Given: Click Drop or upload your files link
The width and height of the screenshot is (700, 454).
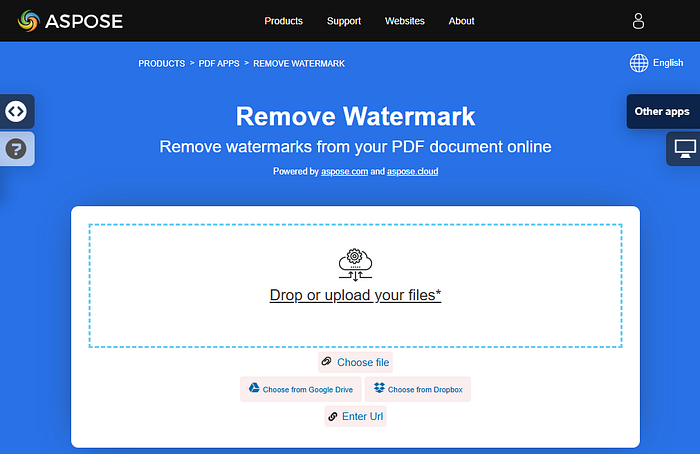Looking at the screenshot, I should [x=355, y=295].
